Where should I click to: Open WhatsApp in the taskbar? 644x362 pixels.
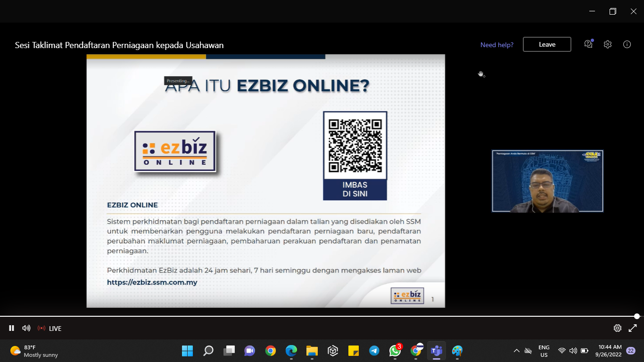point(395,351)
